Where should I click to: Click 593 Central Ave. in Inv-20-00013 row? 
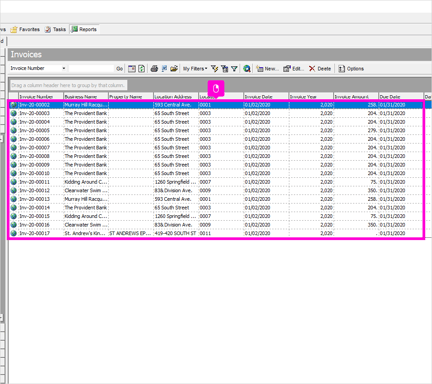pos(173,199)
